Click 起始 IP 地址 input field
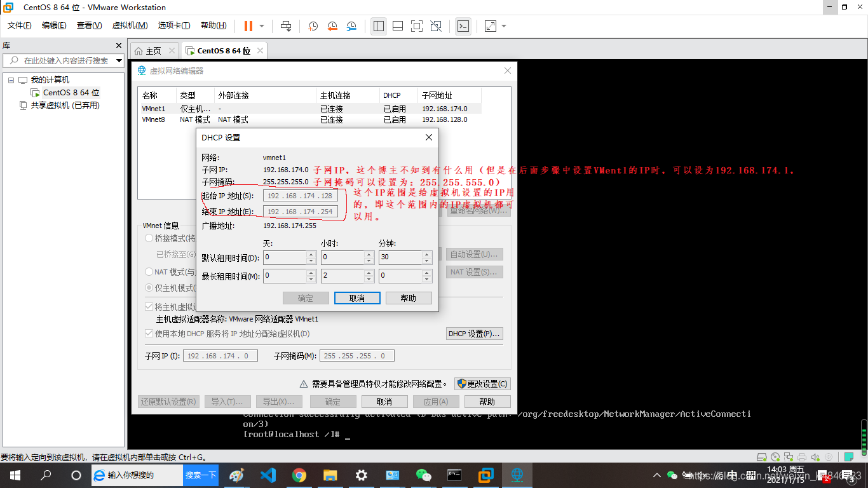 [x=300, y=196]
